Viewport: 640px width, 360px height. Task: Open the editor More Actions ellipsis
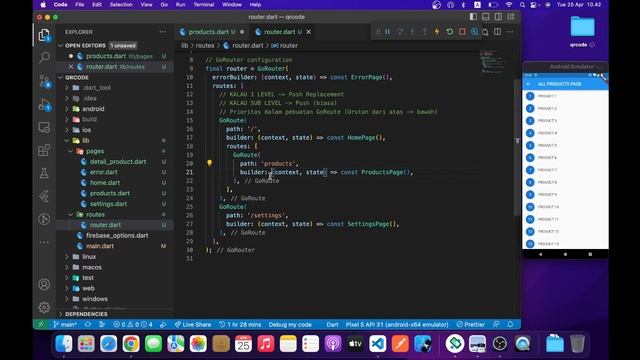coord(510,31)
